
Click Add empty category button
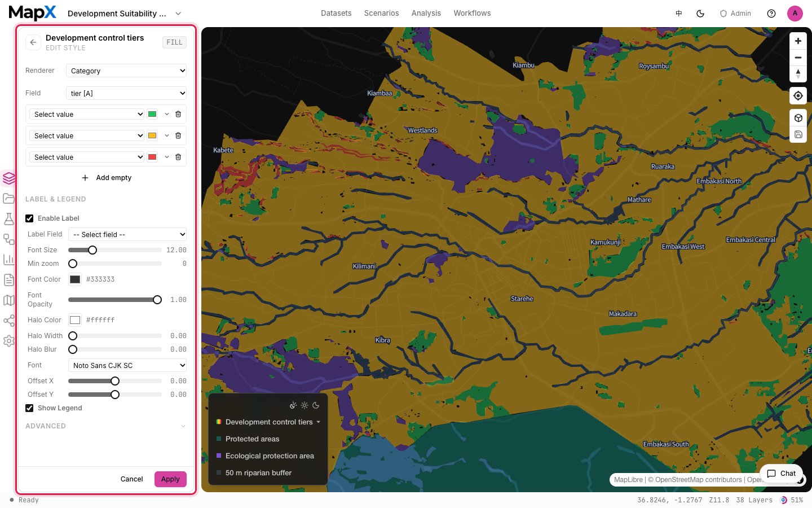point(107,178)
